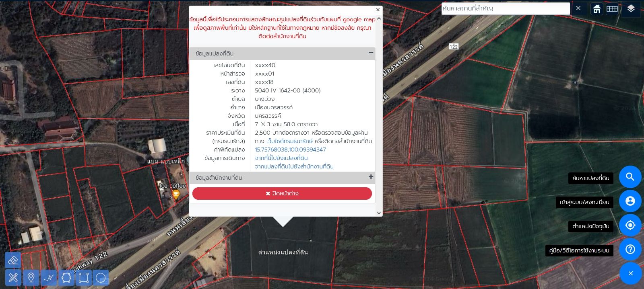This screenshot has height=289, width=644.
Task: Open the map layers icon
Action: coord(631,8)
